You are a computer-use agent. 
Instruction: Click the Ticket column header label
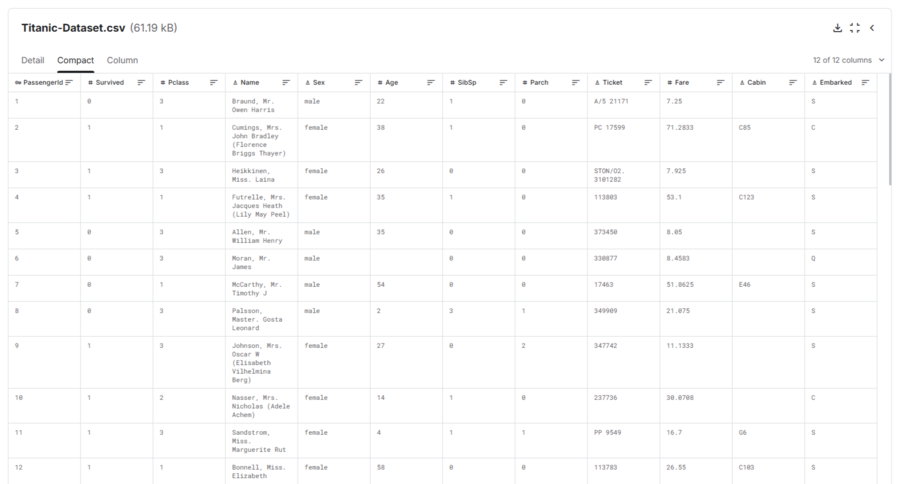[x=612, y=83]
